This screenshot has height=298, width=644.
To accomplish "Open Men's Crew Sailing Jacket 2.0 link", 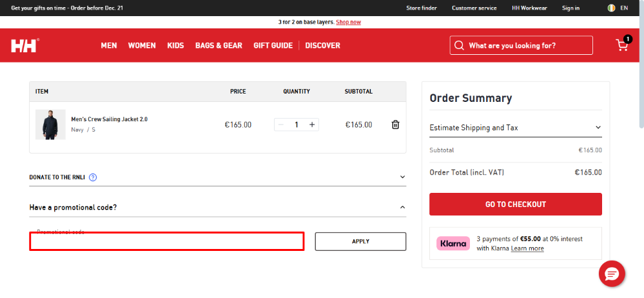I will point(109,119).
